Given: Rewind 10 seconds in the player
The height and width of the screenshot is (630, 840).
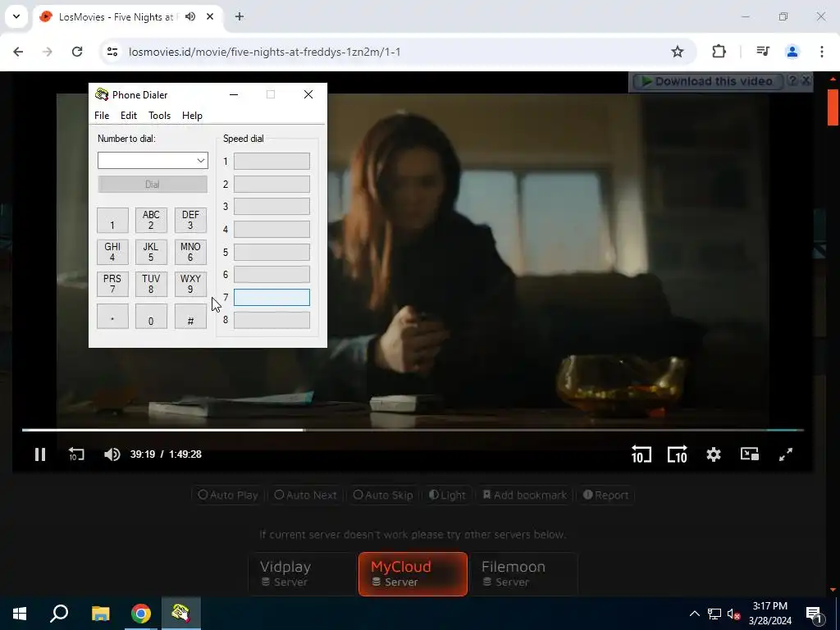Looking at the screenshot, I should [x=641, y=454].
